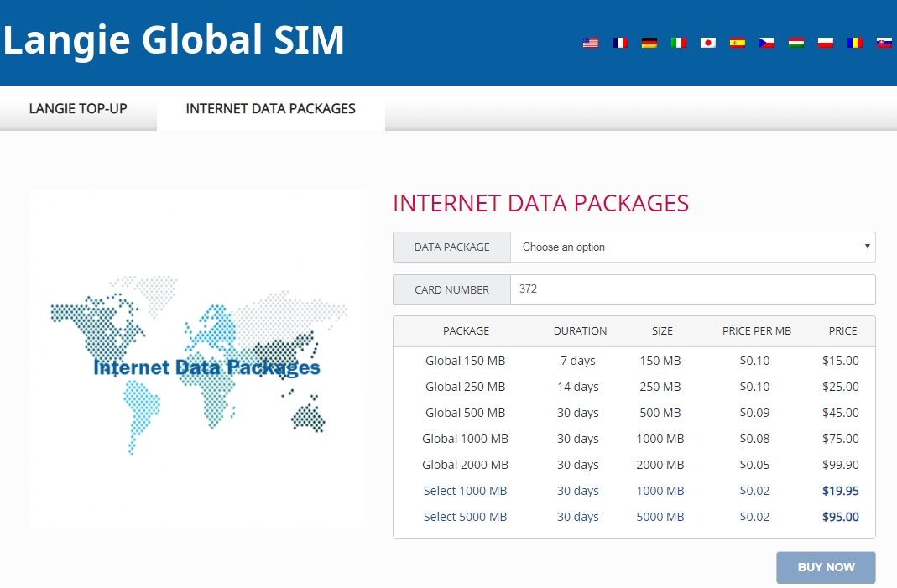The width and height of the screenshot is (897, 588).
Task: Click the DATA PACKAGE field label
Action: click(452, 247)
